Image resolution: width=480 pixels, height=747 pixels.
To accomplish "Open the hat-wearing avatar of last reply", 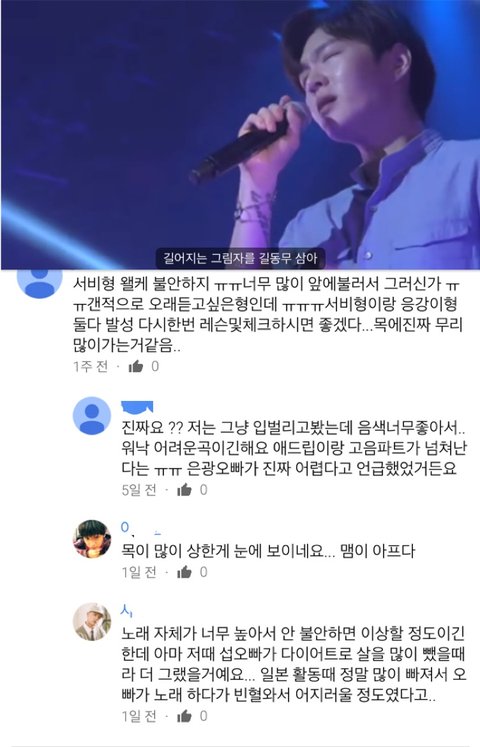I will pos(91,622).
